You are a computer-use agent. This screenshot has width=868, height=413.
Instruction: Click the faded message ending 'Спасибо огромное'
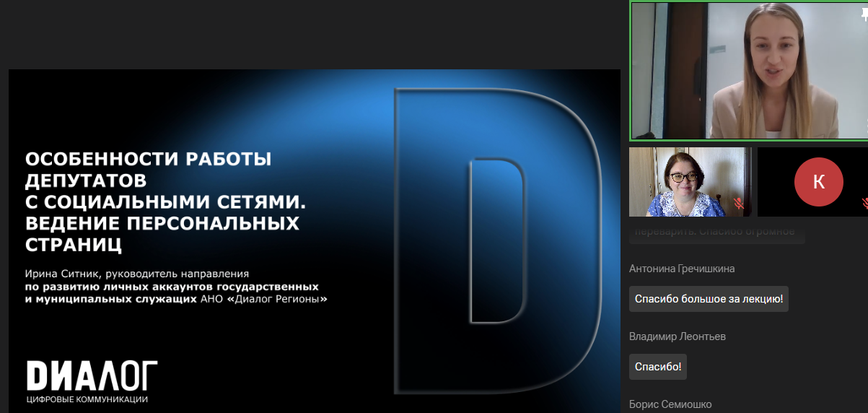click(x=717, y=232)
